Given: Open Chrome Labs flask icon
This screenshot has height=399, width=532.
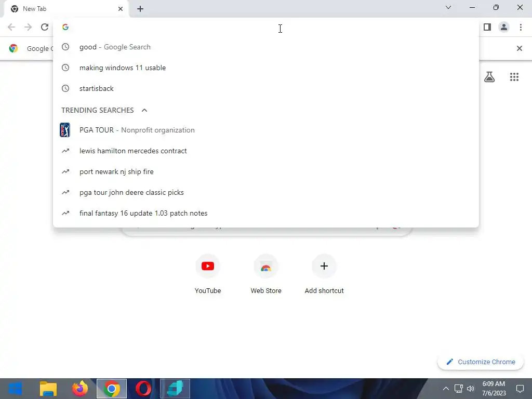Looking at the screenshot, I should click(x=489, y=77).
